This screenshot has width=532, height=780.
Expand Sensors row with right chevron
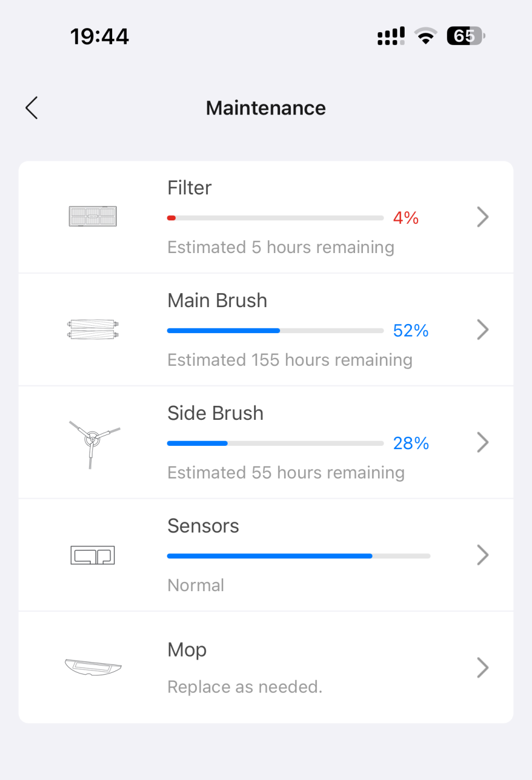tap(482, 555)
